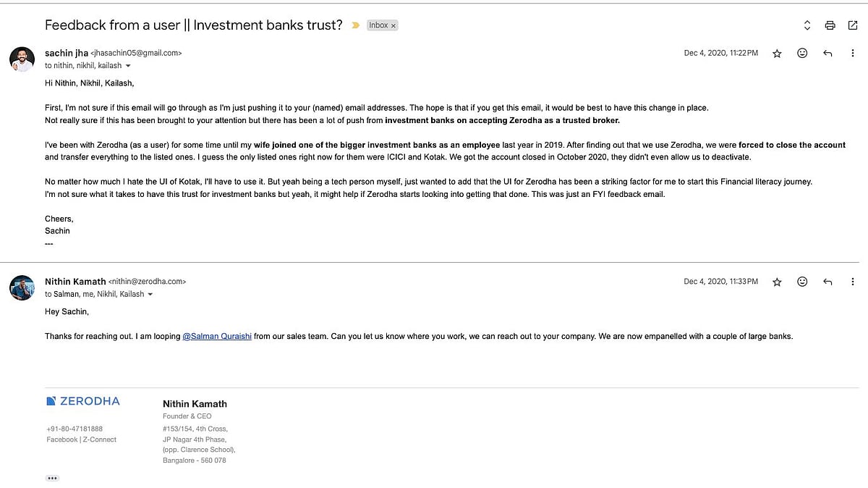Print the email conversation

pyautogui.click(x=830, y=25)
